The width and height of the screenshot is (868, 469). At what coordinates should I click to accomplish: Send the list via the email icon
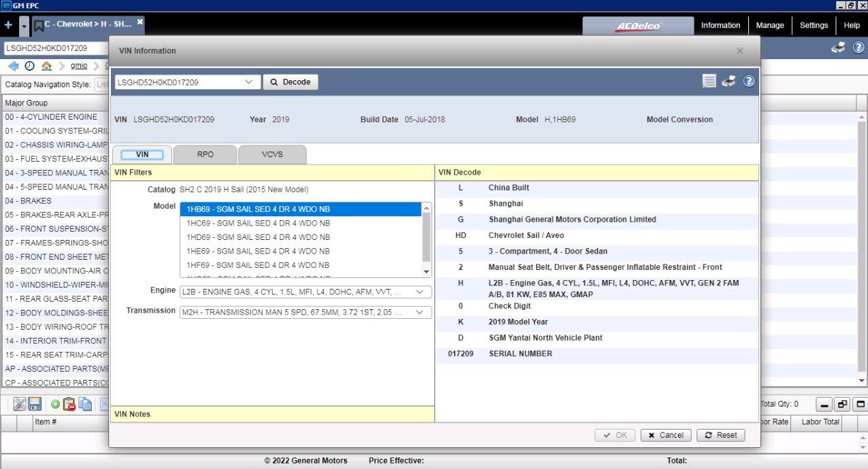point(103,404)
